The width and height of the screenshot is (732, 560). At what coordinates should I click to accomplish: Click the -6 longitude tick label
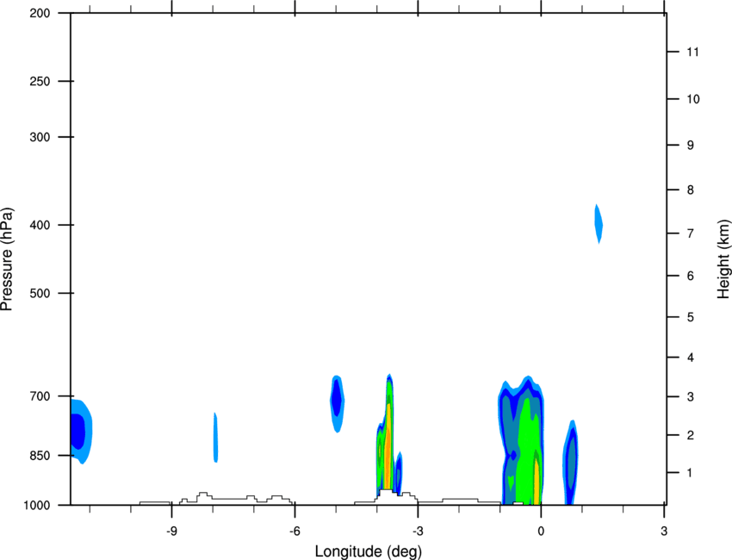[295, 531]
